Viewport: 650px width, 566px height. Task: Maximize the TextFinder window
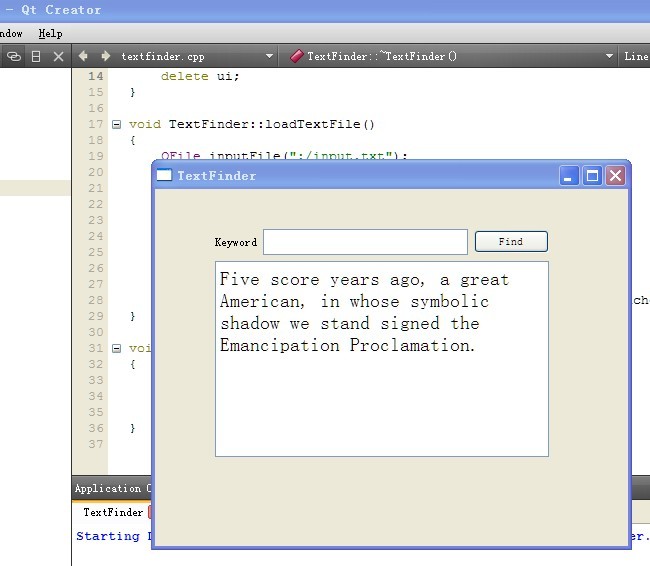coord(592,176)
